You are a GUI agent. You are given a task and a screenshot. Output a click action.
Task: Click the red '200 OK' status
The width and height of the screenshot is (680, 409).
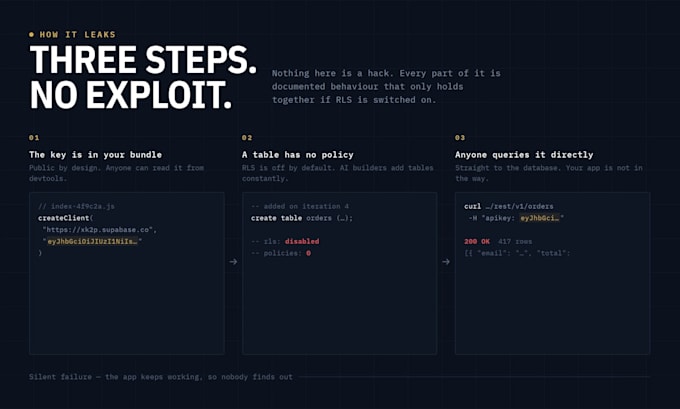pyautogui.click(x=477, y=241)
